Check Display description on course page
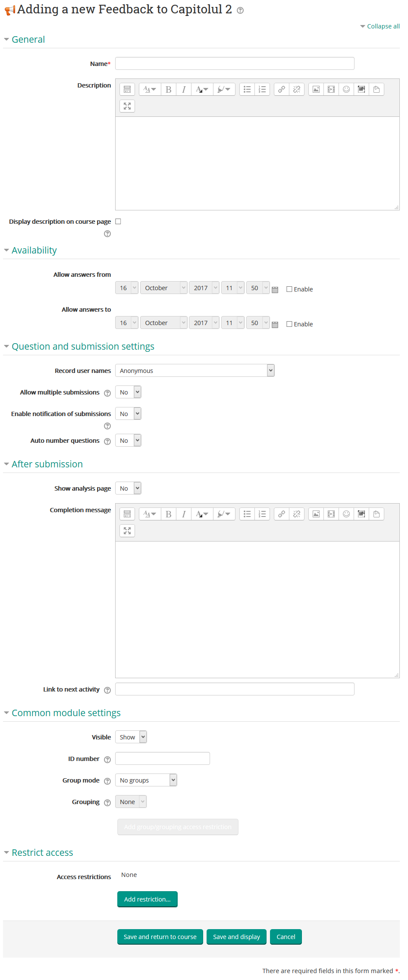 (118, 222)
